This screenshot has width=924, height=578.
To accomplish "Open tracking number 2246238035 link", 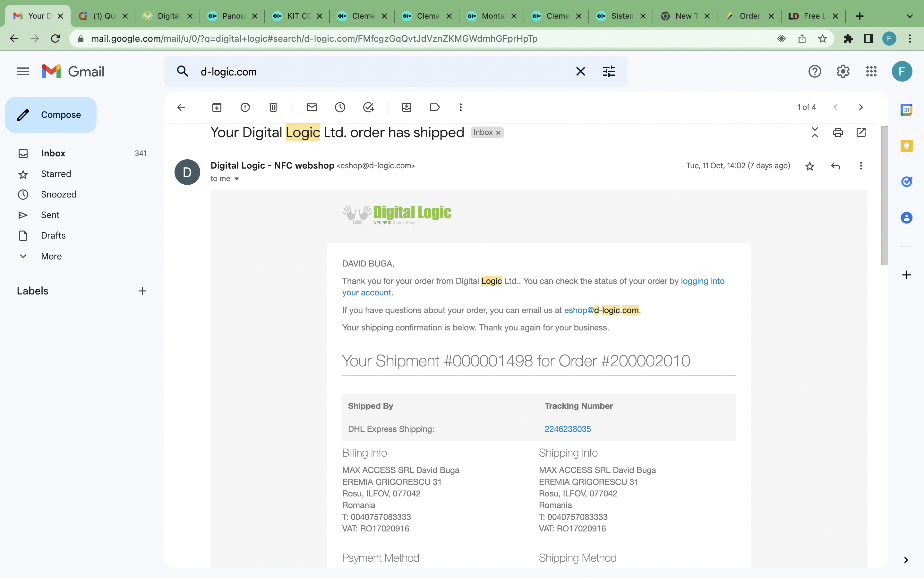I will 567,429.
